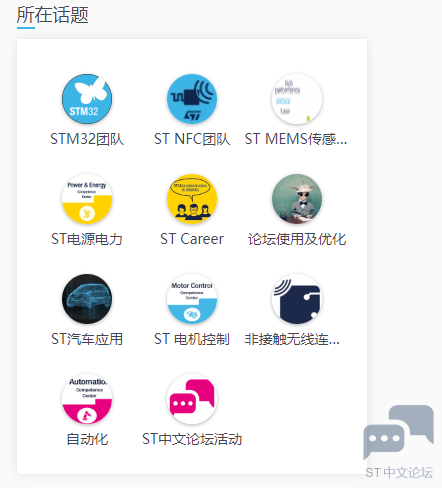Open the yellow ST Career icon
This screenshot has width=442, height=488.
pyautogui.click(x=192, y=199)
